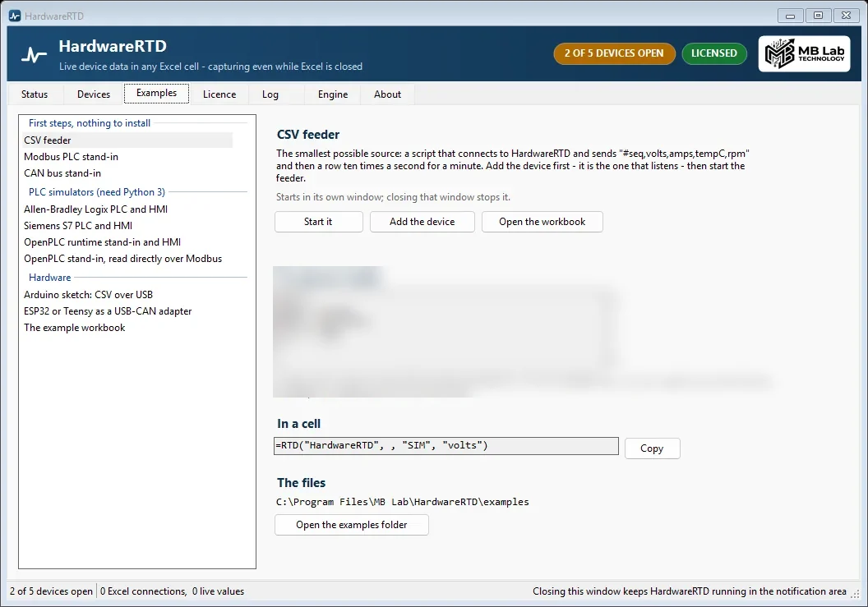Copy the RTD cell formula

point(652,448)
